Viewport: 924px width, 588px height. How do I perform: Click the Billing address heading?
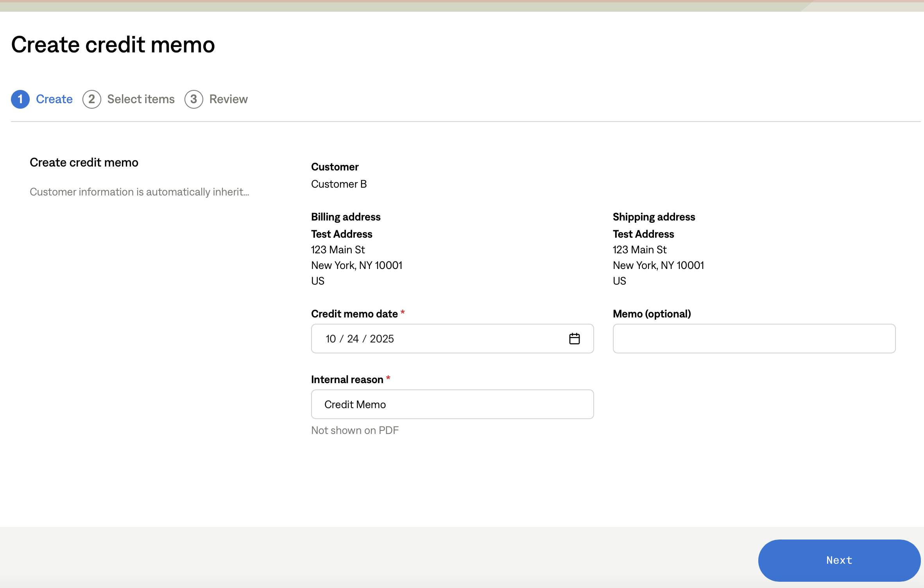pyautogui.click(x=346, y=217)
